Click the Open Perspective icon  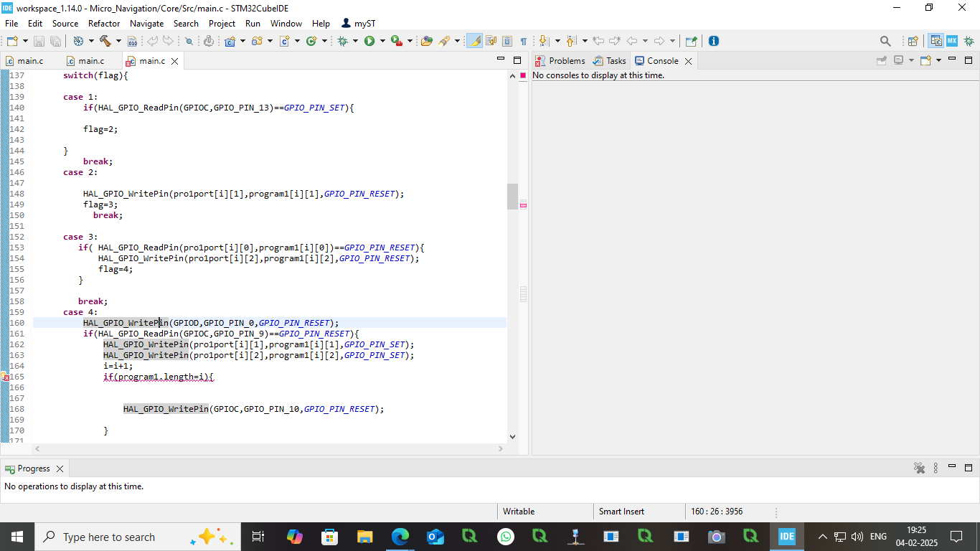pos(913,41)
